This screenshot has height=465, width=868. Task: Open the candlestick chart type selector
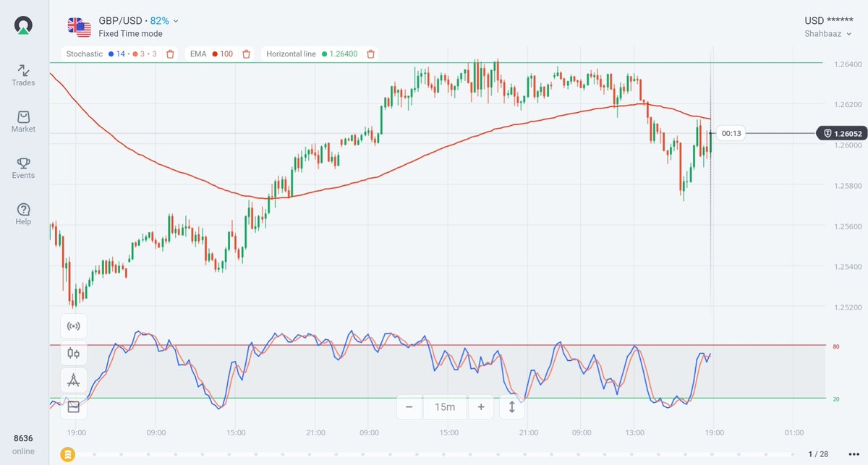[73, 354]
